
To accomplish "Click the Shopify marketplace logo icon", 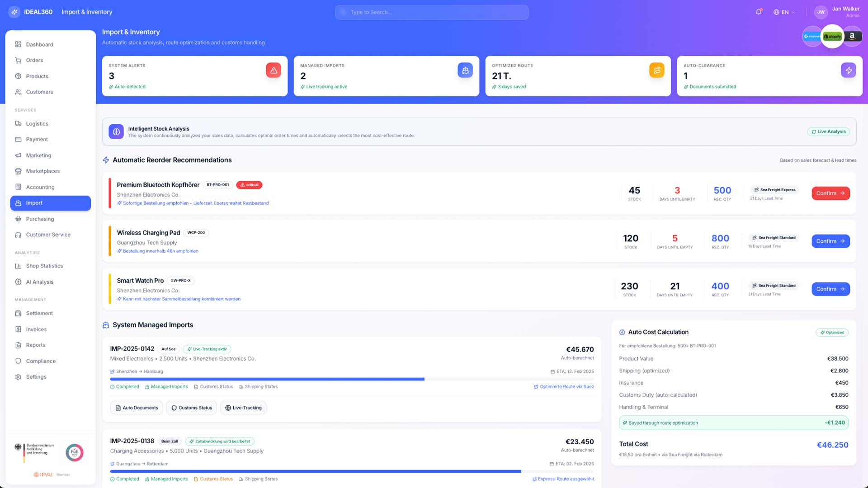I will (832, 36).
